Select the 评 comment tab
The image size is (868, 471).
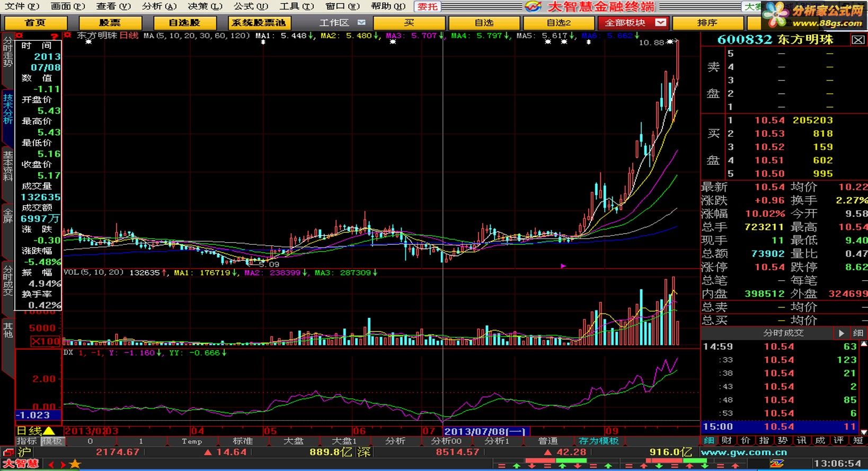[838, 440]
